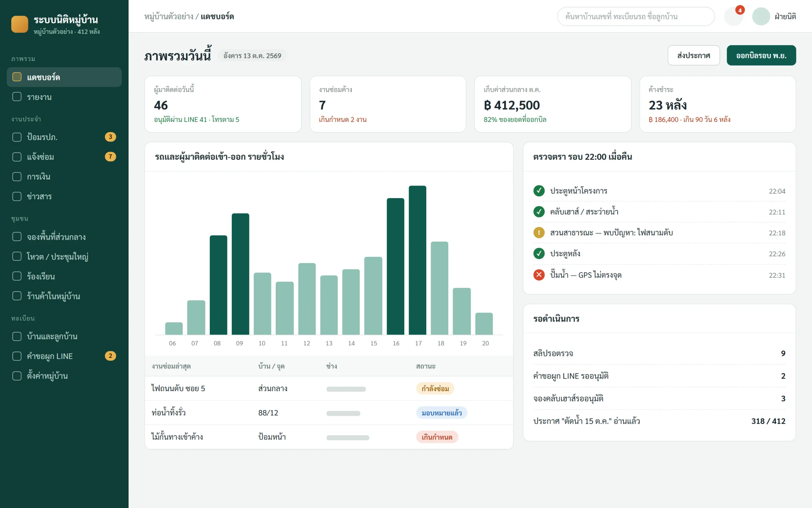The image size is (812, 508).
Task: Click technician progress bar for ท่อน้ำทิ้งรั่ว
Action: coord(343,413)
